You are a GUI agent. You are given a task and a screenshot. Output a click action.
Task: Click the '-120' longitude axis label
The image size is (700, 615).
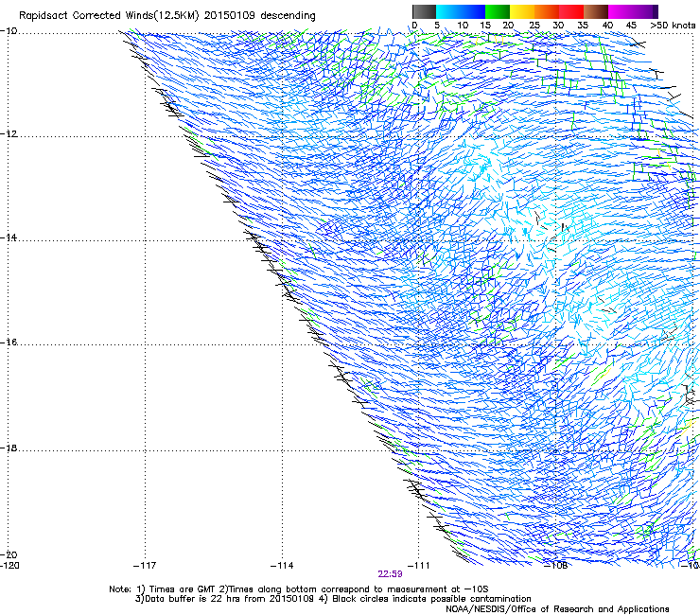tap(9, 565)
